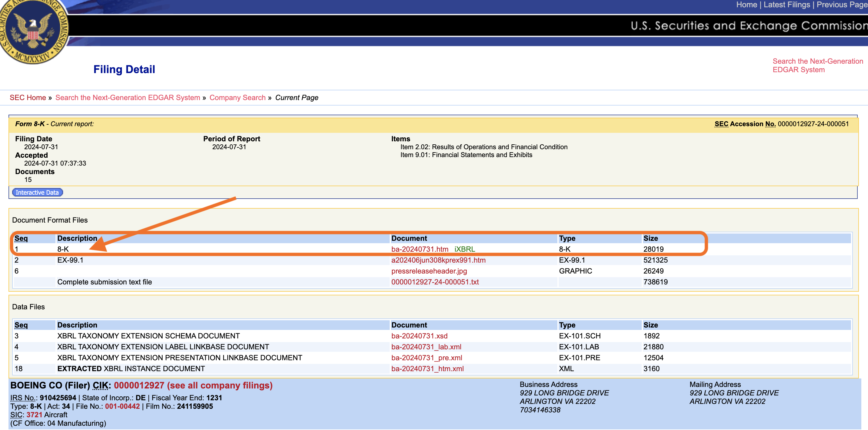Open ba-20240731_lab.xml label linkbase
The height and width of the screenshot is (430, 868).
pos(426,347)
